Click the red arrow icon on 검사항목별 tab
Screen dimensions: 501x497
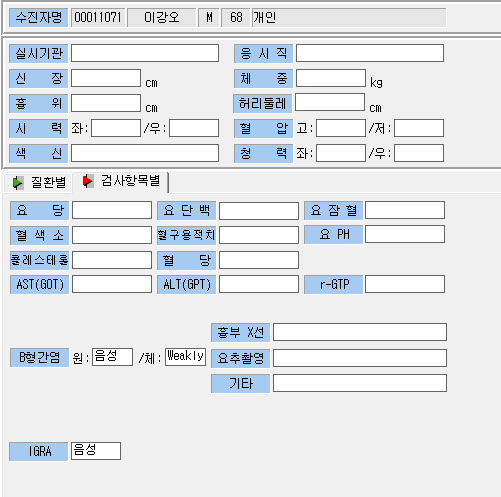point(88,181)
